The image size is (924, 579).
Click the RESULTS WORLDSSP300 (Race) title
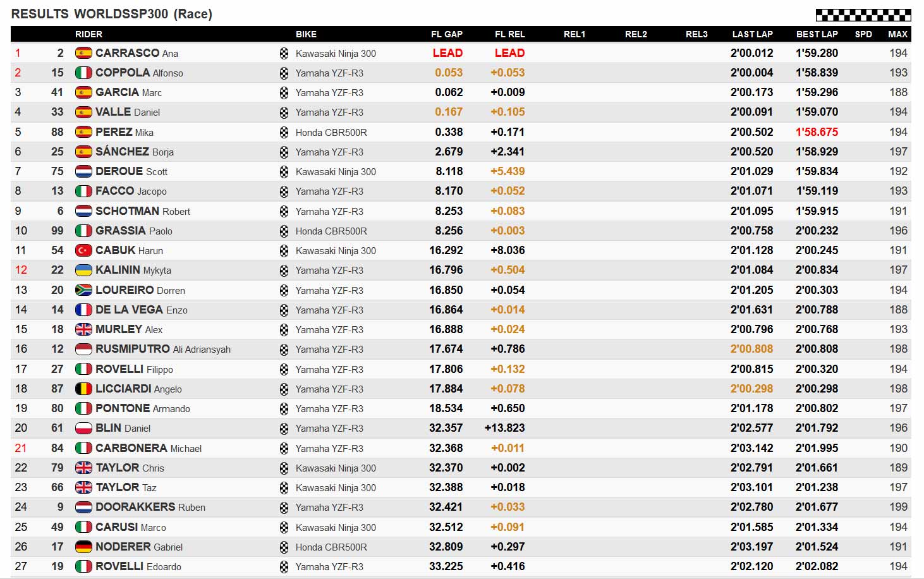(112, 14)
